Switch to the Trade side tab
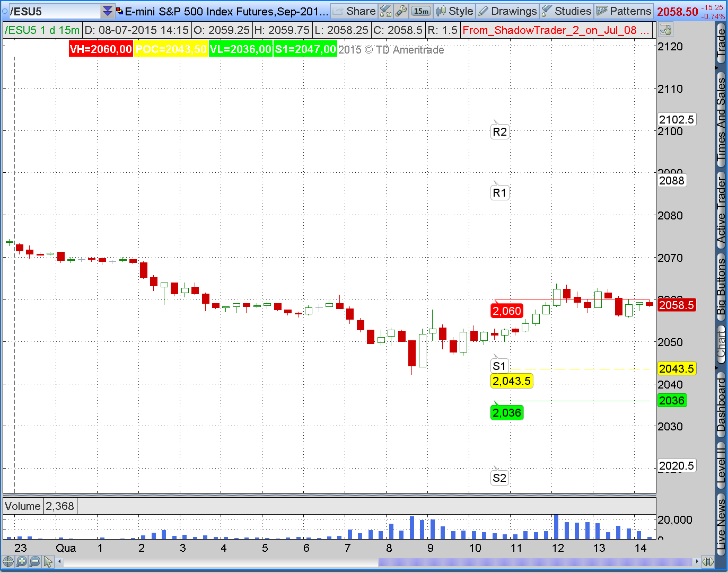728x573 pixels. click(x=721, y=45)
